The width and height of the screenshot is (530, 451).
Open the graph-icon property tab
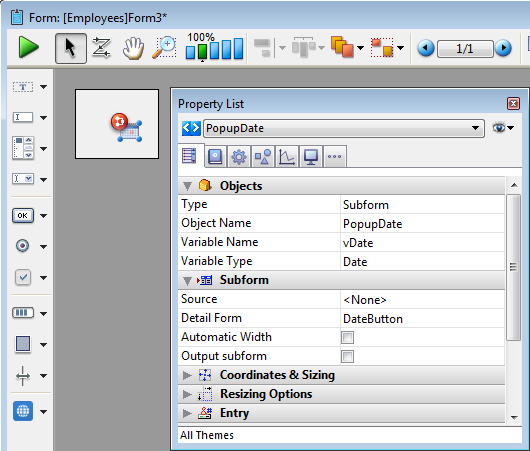pyautogui.click(x=287, y=157)
